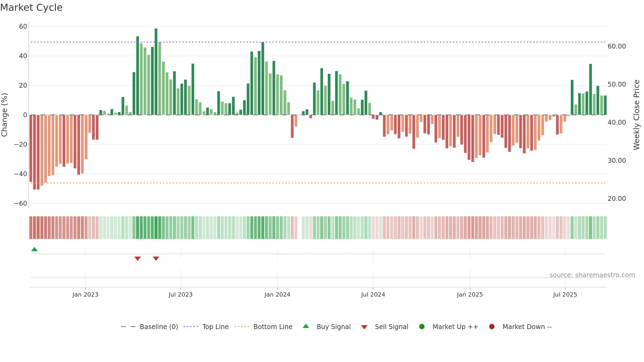The image size is (644, 362).
Task: Click the Weekly Close Price axis title
Action: [x=636, y=115]
